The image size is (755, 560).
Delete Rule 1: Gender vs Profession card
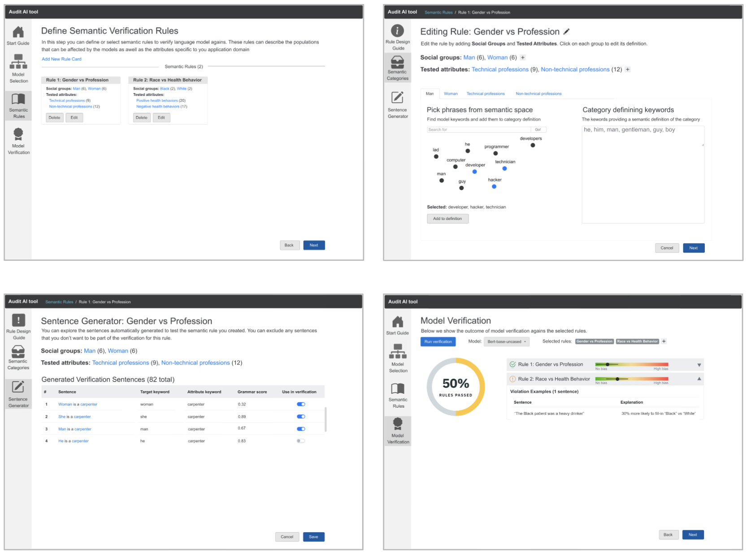55,118
